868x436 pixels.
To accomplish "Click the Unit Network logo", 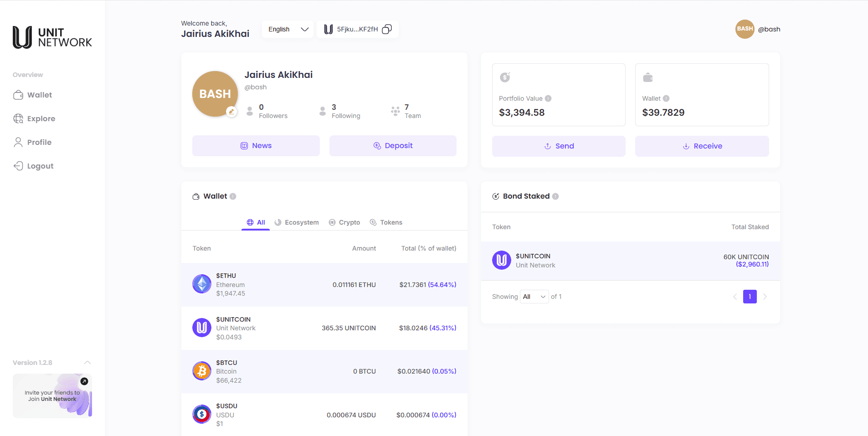I will [52, 37].
